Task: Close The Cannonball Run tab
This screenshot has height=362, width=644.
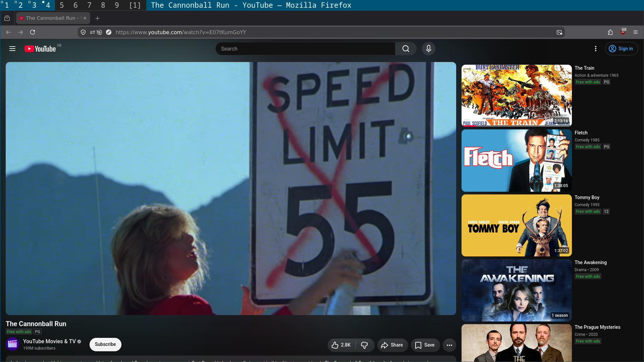Action: tap(85, 18)
